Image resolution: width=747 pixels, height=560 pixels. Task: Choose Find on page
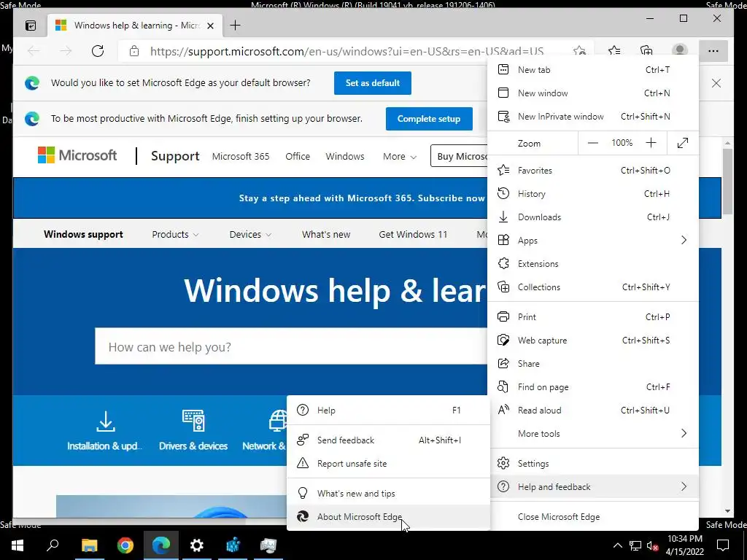(x=593, y=387)
